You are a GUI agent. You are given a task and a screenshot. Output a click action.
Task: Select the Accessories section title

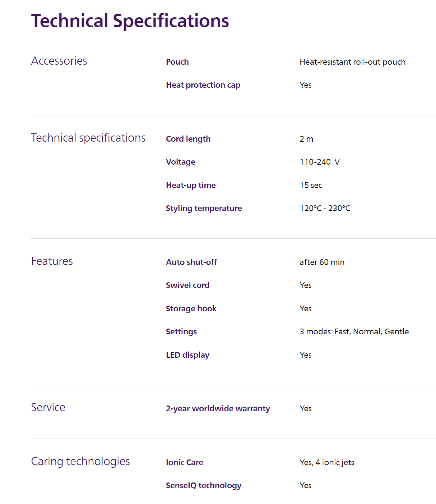[59, 61]
